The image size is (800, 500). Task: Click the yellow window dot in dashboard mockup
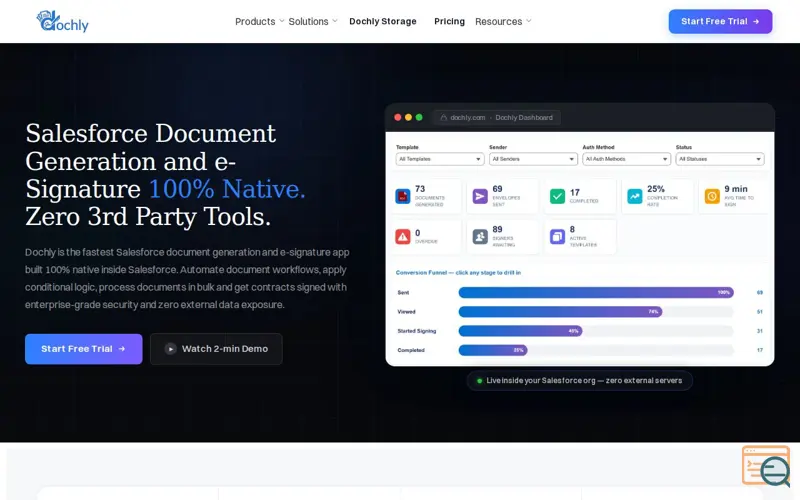point(408,117)
